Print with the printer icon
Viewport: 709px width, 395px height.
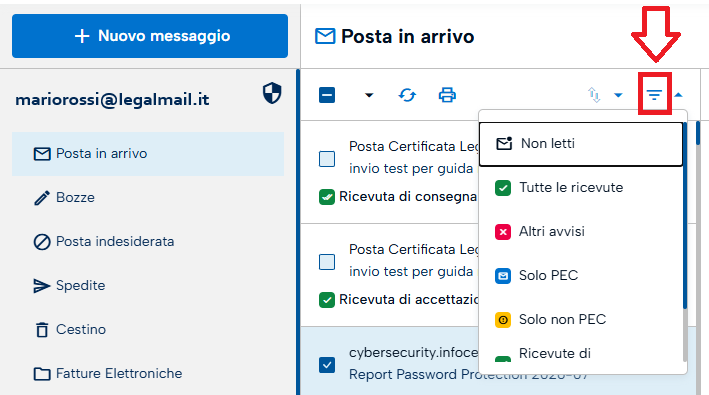click(447, 95)
